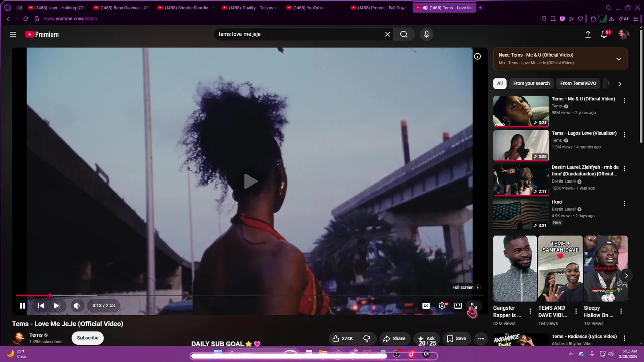Switch to the Baby Osamaa tab
The width and height of the screenshot is (644, 362).
coord(121,8)
